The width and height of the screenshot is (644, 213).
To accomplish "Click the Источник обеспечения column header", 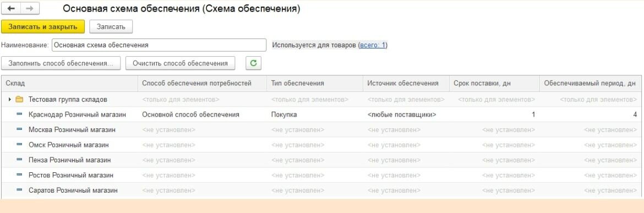I will [x=406, y=83].
